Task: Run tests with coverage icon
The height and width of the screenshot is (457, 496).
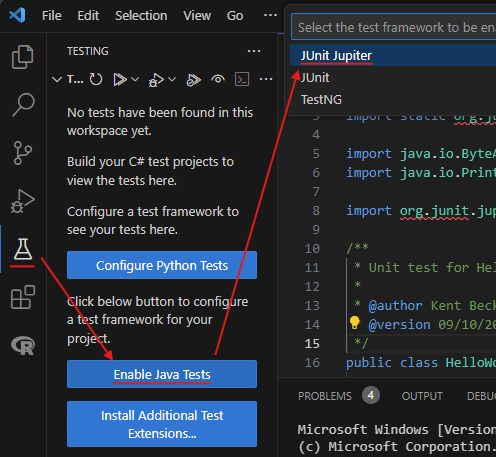Action: pyautogui.click(x=193, y=80)
